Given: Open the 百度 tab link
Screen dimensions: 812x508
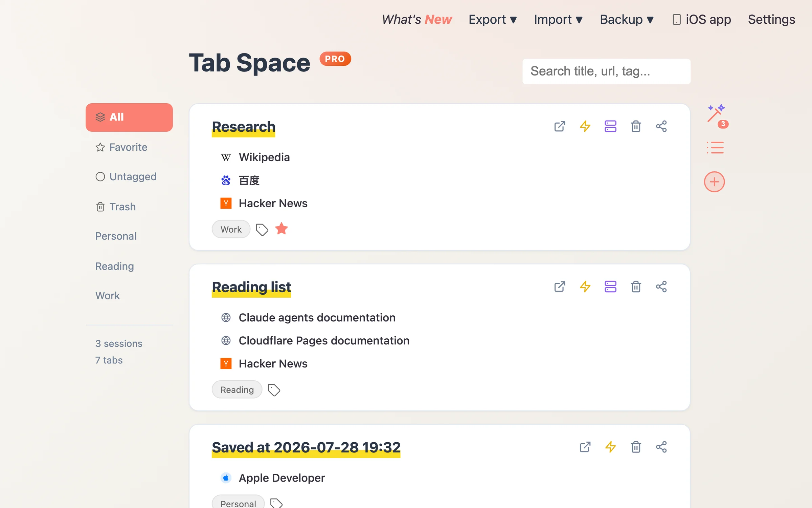Looking at the screenshot, I should (x=249, y=181).
